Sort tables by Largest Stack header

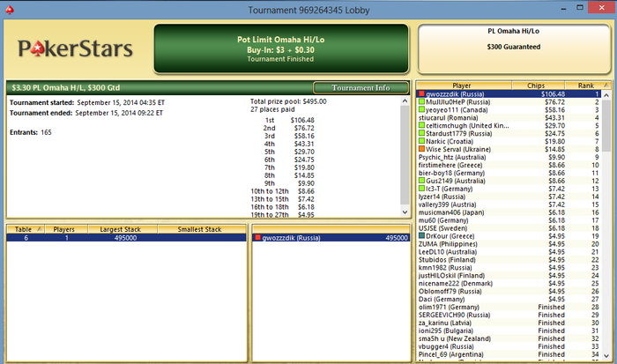(123, 229)
